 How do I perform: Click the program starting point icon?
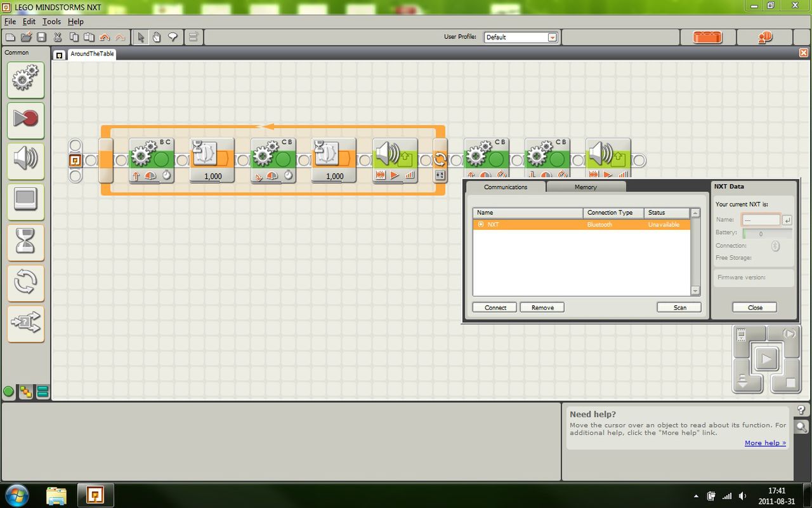(75, 160)
